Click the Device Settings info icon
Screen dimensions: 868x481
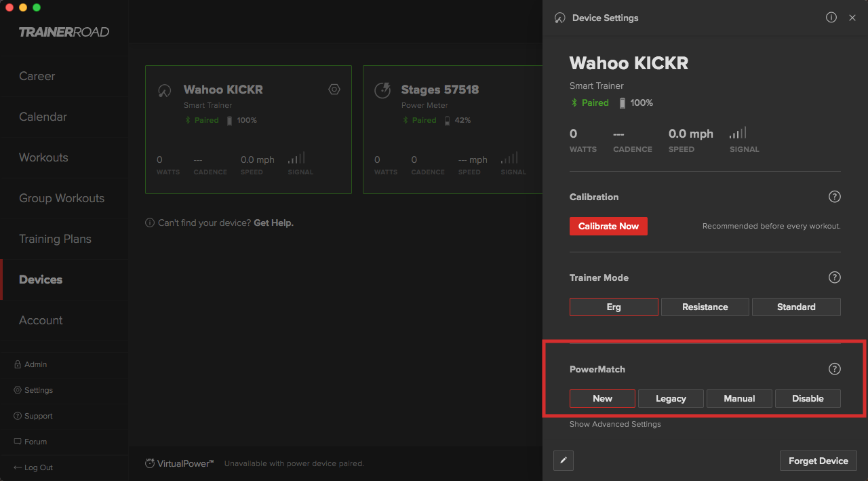[x=831, y=18]
